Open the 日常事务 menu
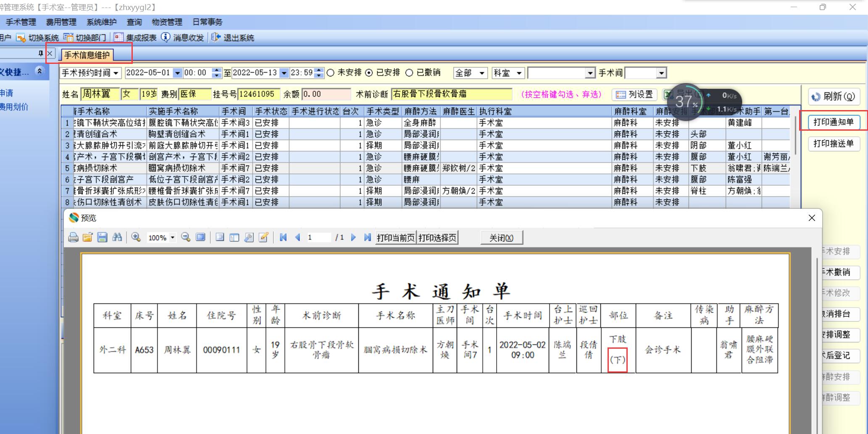This screenshot has width=868, height=434. point(208,22)
